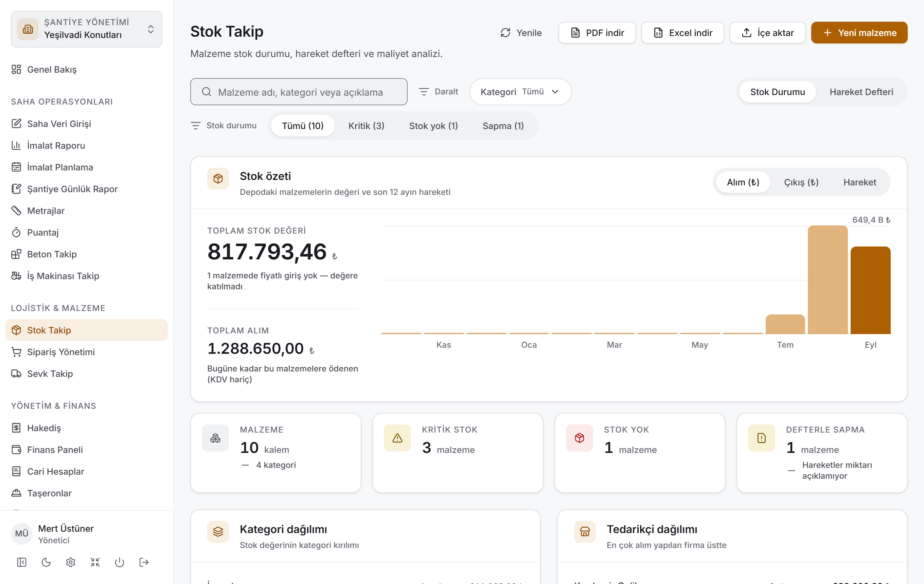
Task: Click the Hareketler miktarı açıklamıyor note
Action: (837, 470)
